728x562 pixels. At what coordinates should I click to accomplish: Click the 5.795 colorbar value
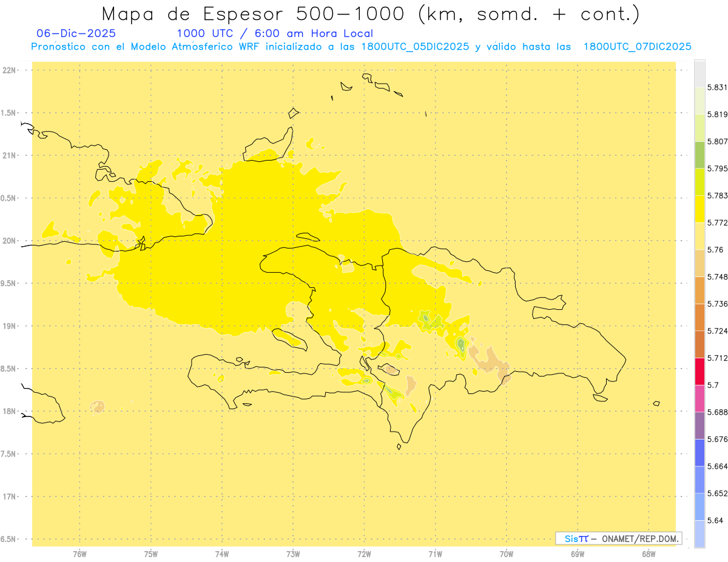(718, 169)
